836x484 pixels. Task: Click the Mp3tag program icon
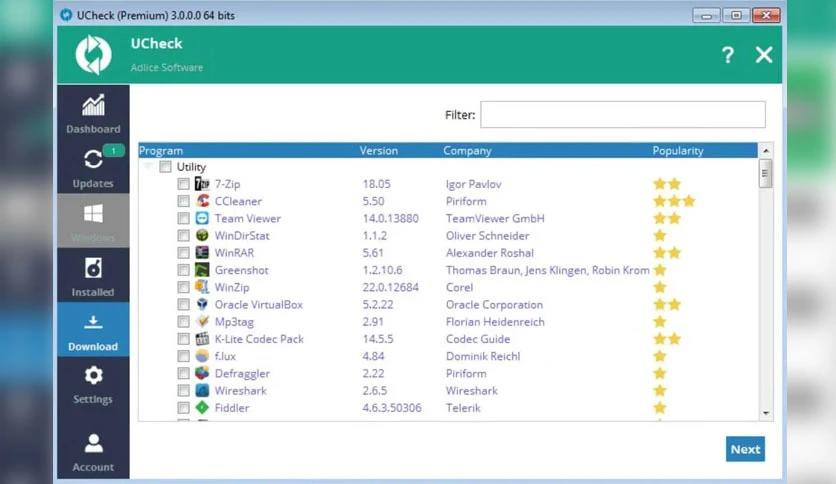tap(202, 321)
